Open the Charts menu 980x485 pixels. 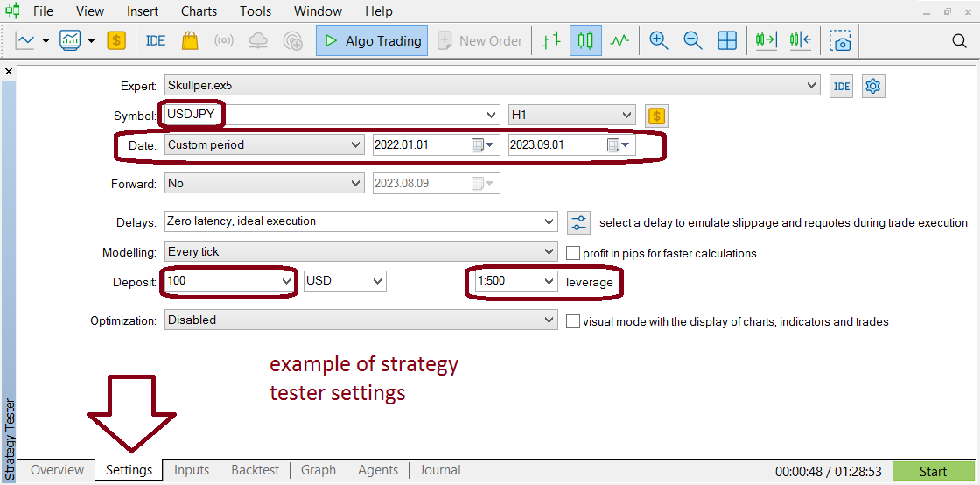[x=199, y=11]
